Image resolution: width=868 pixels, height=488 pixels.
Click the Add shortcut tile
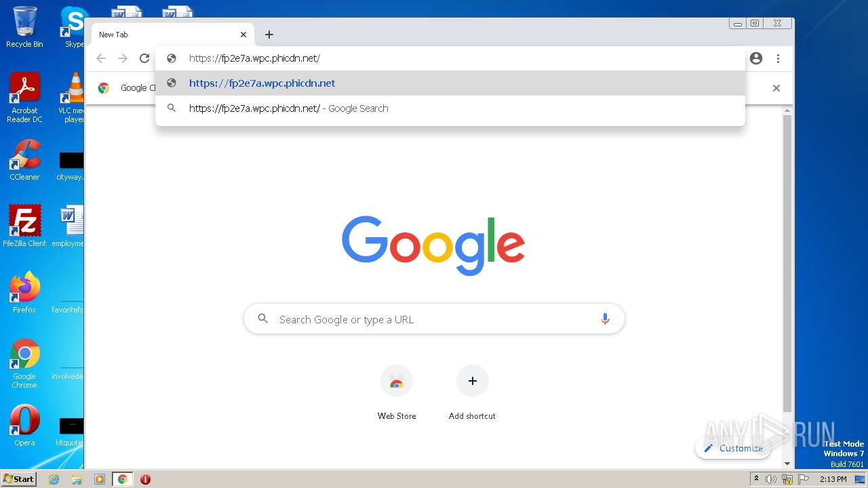coord(472,393)
